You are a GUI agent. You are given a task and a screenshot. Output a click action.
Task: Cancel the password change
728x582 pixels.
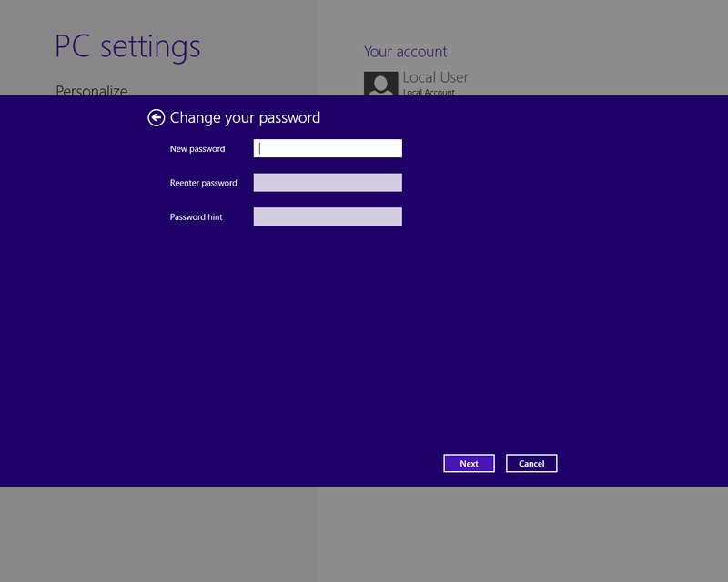[x=531, y=464]
